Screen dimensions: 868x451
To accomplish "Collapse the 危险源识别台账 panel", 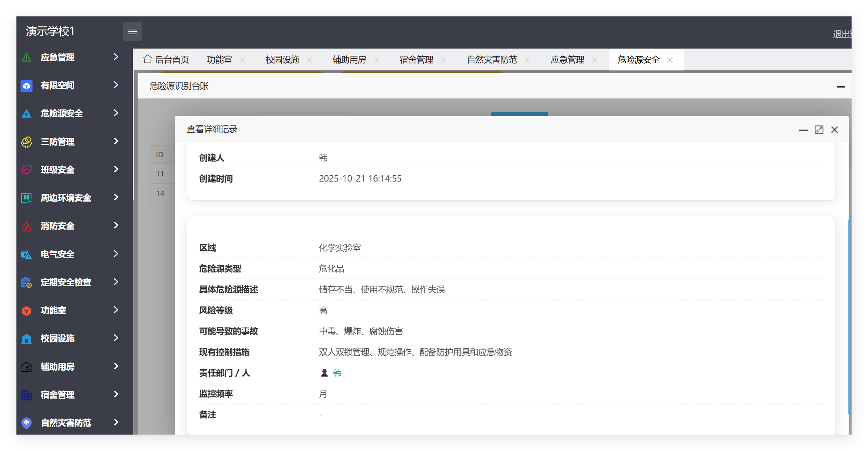I will (x=841, y=87).
